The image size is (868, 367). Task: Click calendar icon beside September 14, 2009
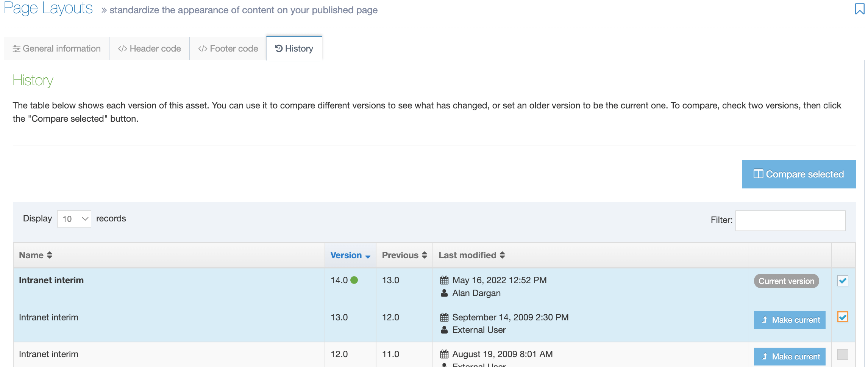pos(444,317)
